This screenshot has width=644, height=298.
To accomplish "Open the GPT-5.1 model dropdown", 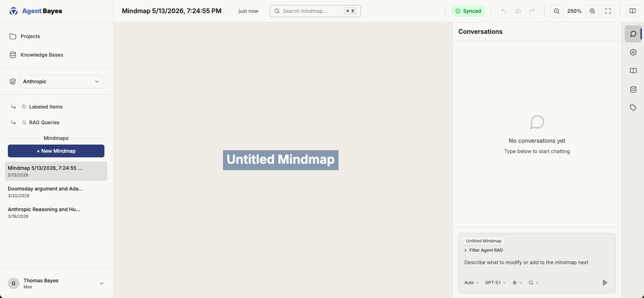I will click(495, 283).
